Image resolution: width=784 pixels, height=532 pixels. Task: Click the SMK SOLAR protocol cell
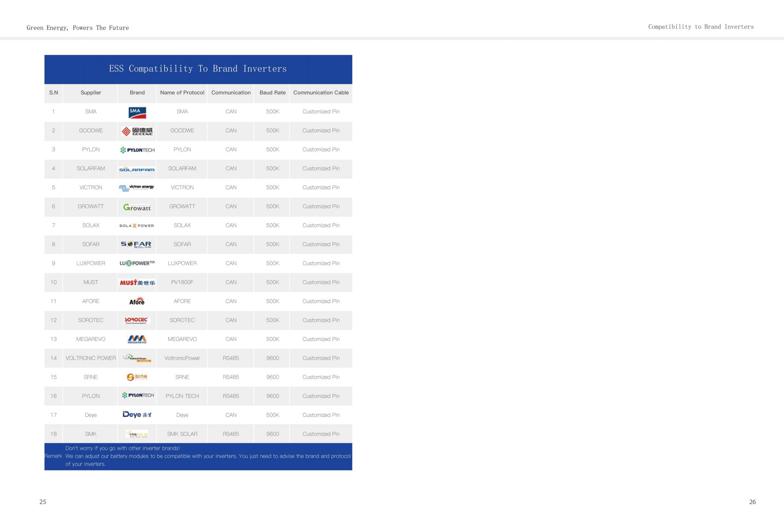[x=182, y=434]
